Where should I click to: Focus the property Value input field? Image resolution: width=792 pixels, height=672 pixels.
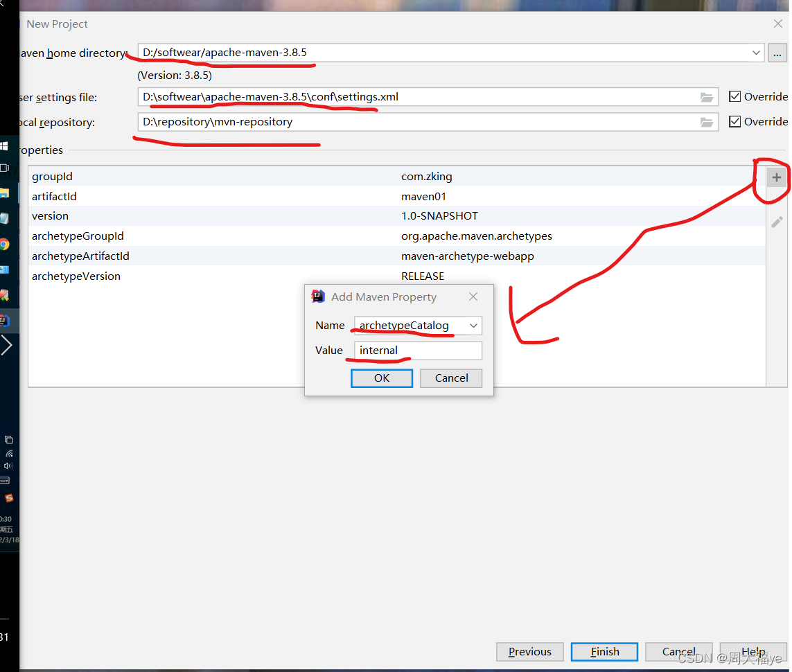pos(419,351)
